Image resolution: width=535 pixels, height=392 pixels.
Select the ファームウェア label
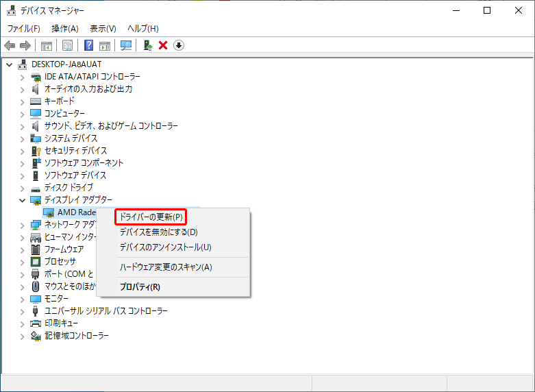point(64,249)
